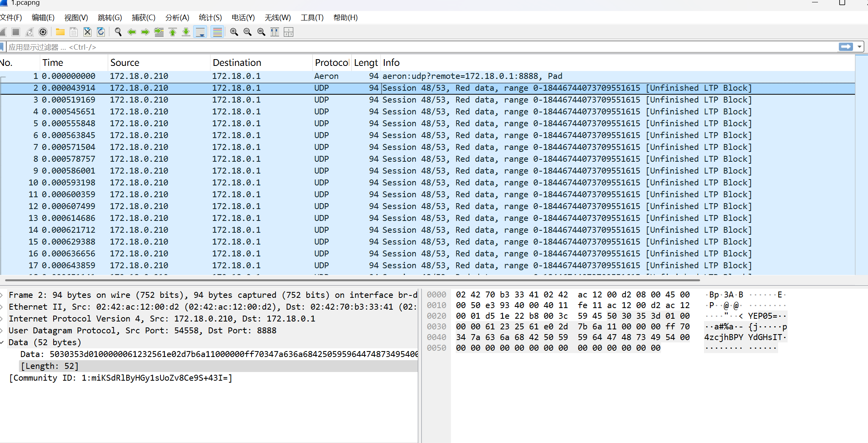The width and height of the screenshot is (868, 443).
Task: Collapse the Data (52 bytes) tree node
Action: tap(2, 342)
